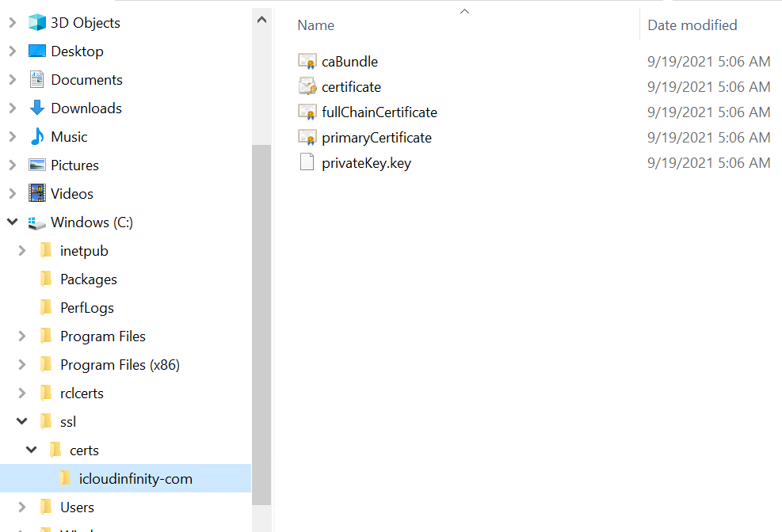Open the PerfLogs folder label
The image size is (782, 532).
point(87,307)
